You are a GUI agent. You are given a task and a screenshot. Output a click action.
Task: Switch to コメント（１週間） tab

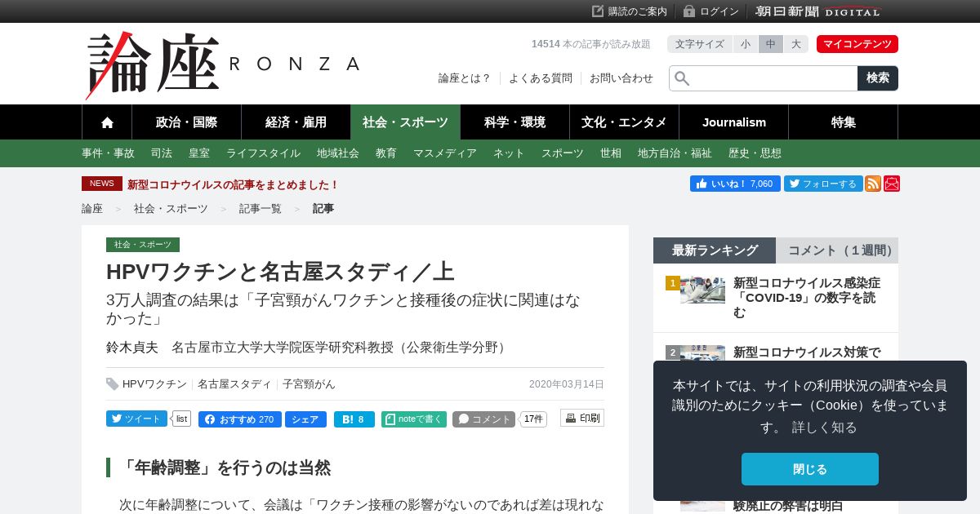coord(837,250)
